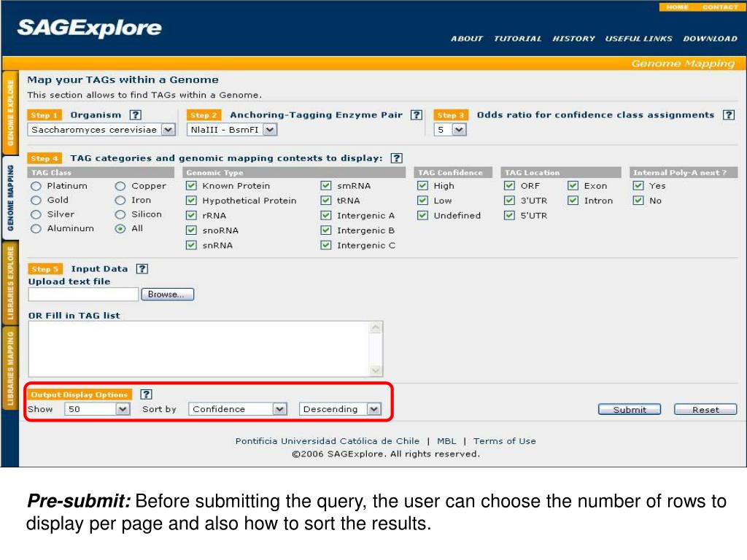Open help icon for Output Display Options
Viewport: 747px width, 560px height.
pyautogui.click(x=146, y=394)
